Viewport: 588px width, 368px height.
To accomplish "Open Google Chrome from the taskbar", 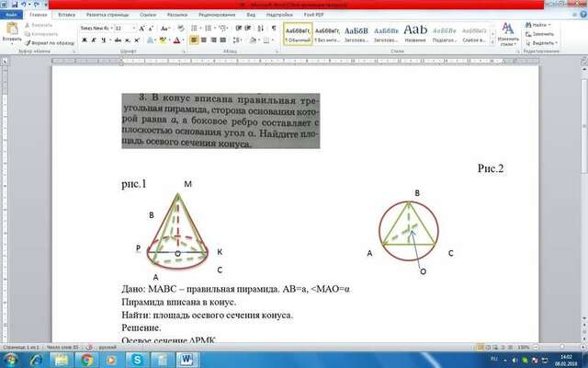I will pos(86,360).
